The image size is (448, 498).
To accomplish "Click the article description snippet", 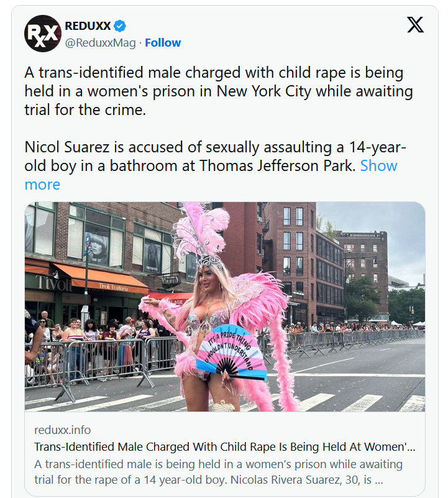I will point(219,472).
